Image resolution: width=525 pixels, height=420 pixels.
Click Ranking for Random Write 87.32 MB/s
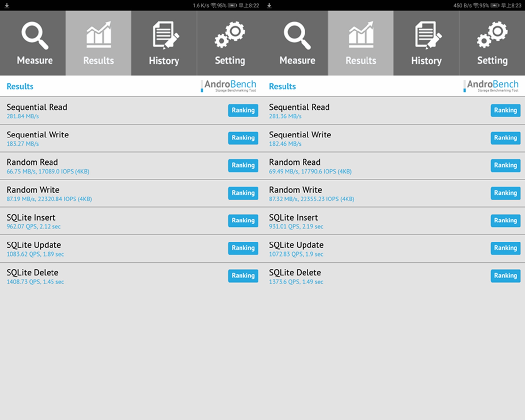(x=506, y=193)
